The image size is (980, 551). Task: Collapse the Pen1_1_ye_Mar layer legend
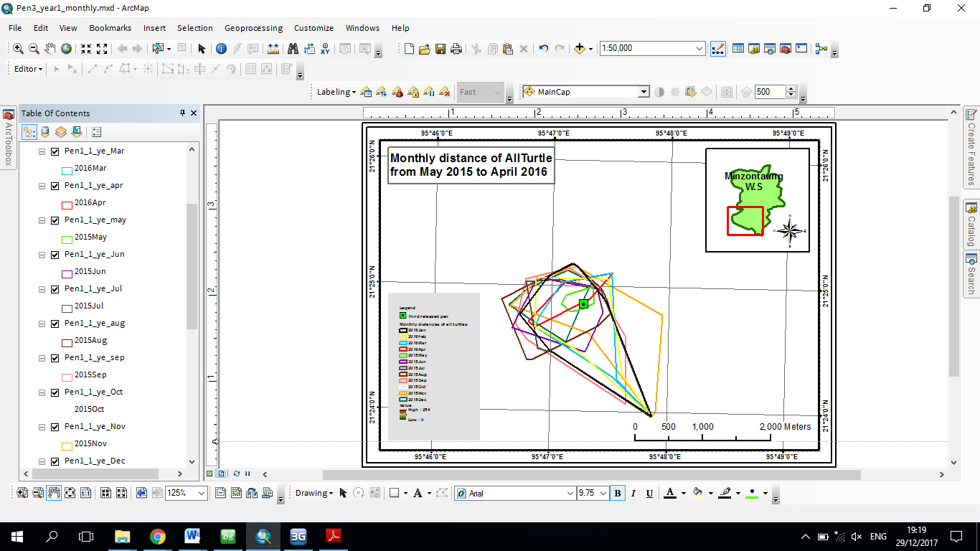(42, 151)
